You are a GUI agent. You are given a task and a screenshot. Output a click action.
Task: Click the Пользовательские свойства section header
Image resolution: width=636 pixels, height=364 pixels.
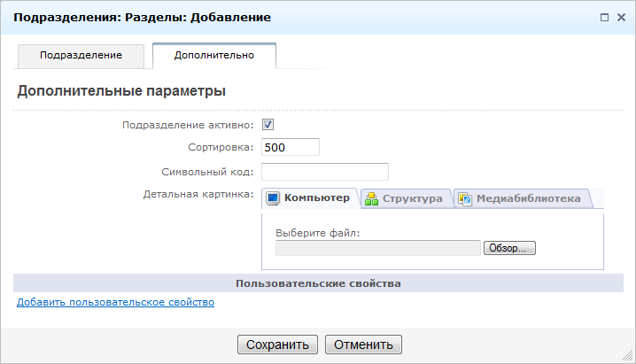coord(318,283)
